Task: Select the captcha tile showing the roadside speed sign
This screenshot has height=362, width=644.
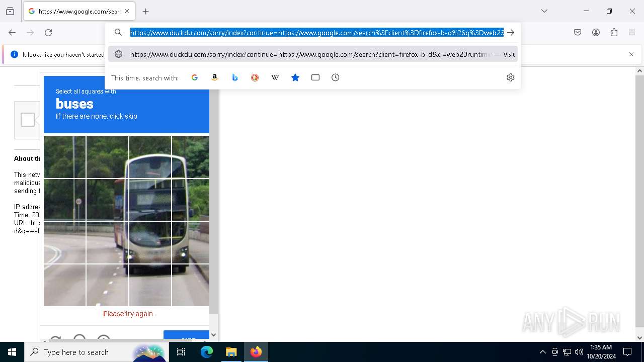Action: 65,200
